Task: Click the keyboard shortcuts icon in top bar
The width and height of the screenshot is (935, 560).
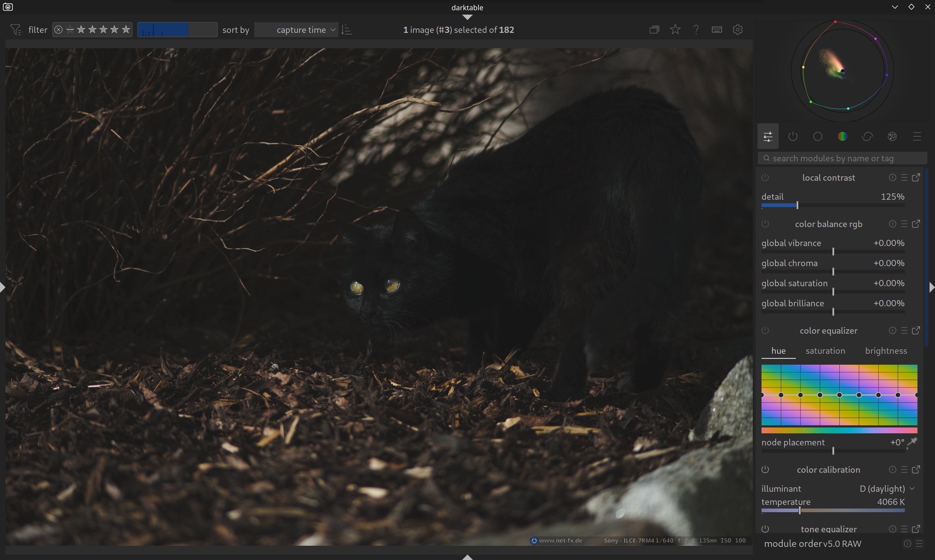Action: coord(717,30)
